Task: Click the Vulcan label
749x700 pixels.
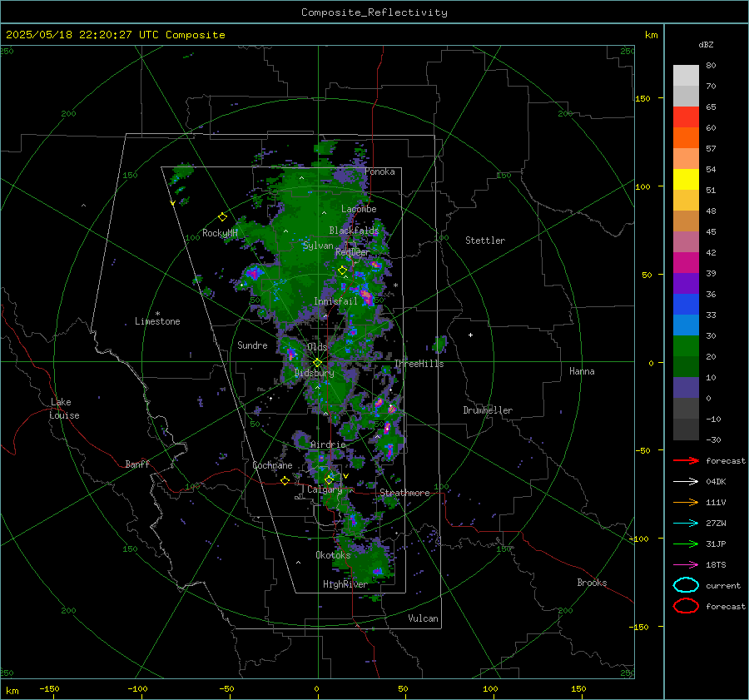Action: (423, 618)
